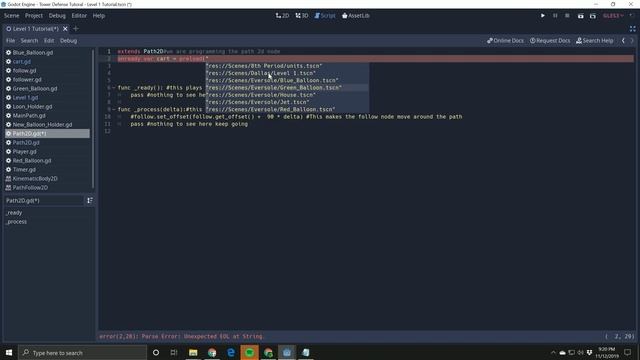Toggle alphabetical sorting of methods list

[x=90, y=200]
